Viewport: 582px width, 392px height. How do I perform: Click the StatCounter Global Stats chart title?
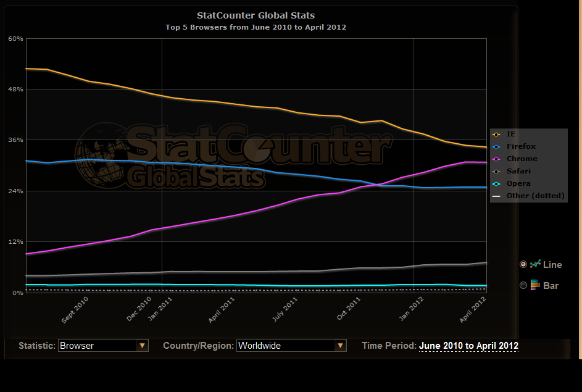point(256,15)
